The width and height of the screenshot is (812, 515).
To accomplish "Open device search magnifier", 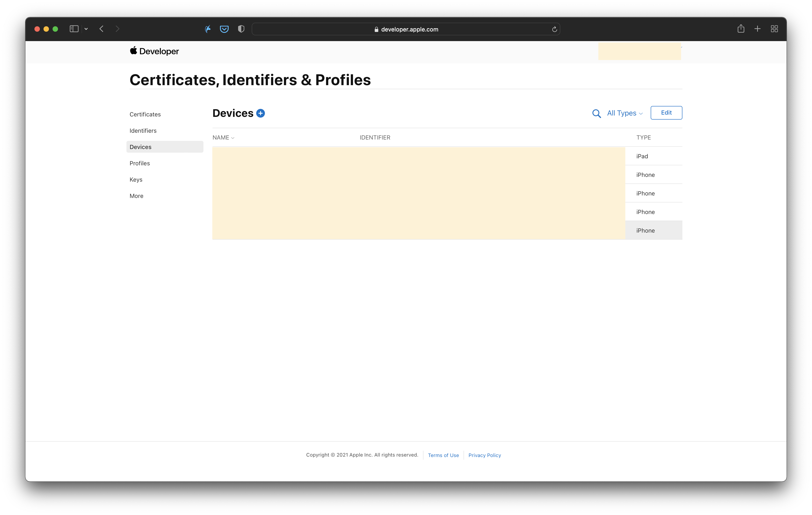I will pos(596,114).
